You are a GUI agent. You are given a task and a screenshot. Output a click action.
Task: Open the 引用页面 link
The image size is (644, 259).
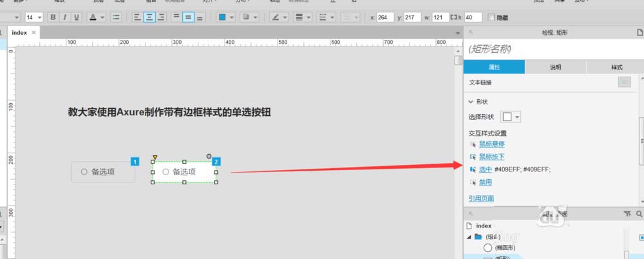click(x=481, y=198)
